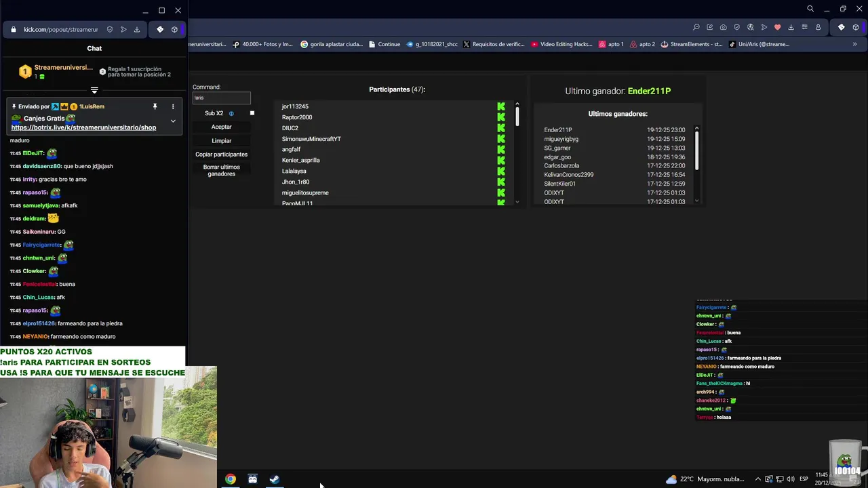Expand the bookmarks overflow chevron

tap(854, 44)
